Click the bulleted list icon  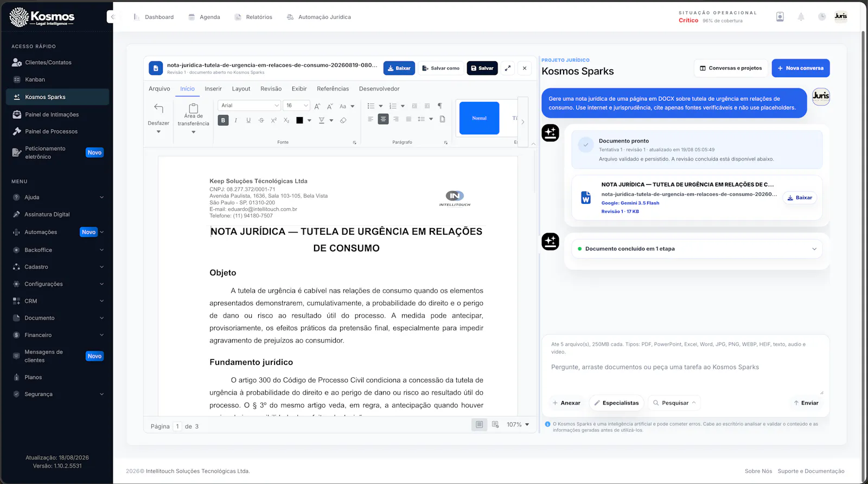pos(371,106)
